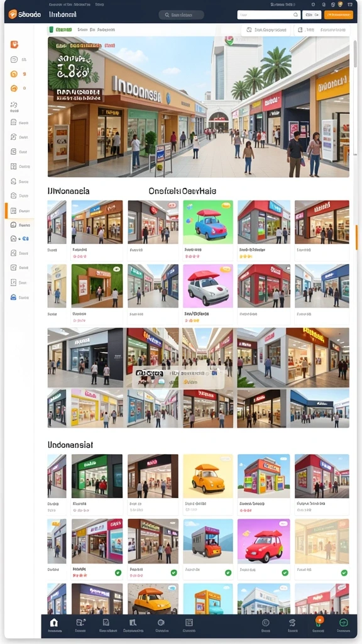Click the home icon in the bottom dark bar
This screenshot has height=644, width=362.
tap(54, 623)
